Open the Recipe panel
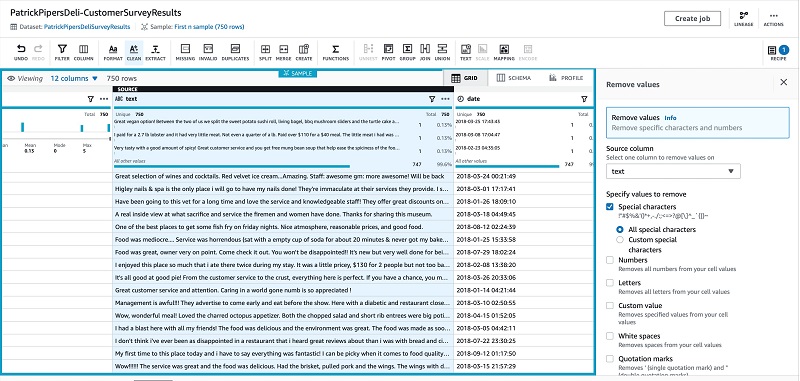The image size is (800, 381). tap(778, 53)
